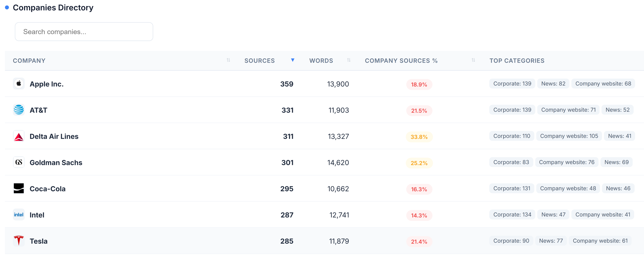Select the AT&T globe logo
Image resolution: width=644 pixels, height=255 pixels.
19,110
